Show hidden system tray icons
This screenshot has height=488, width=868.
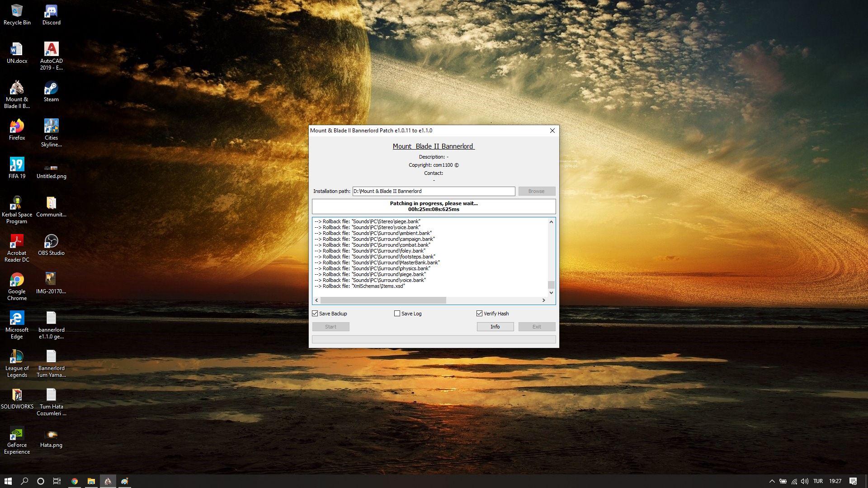[x=772, y=481]
